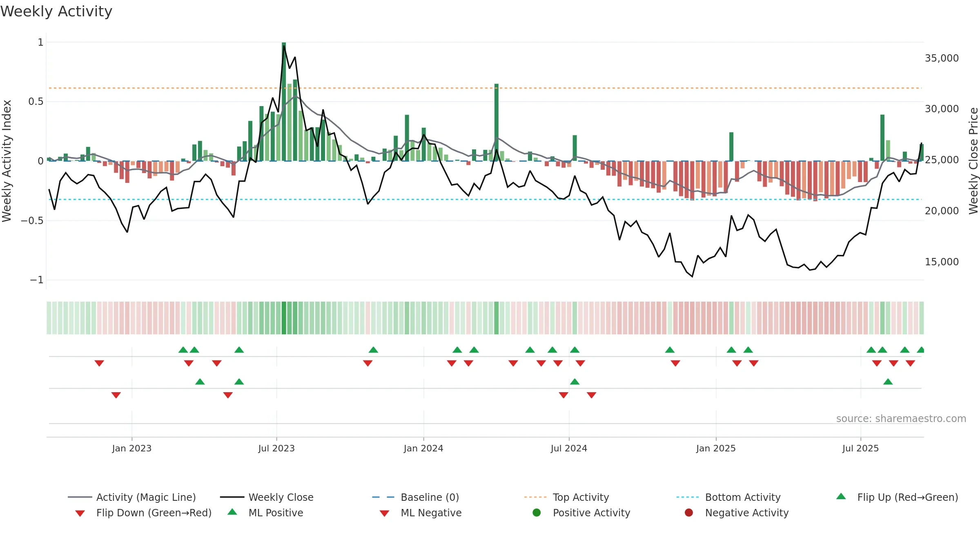Screen dimensions: 980x551
Task: Click the Jan 2025 x-axis label
Action: [x=716, y=448]
